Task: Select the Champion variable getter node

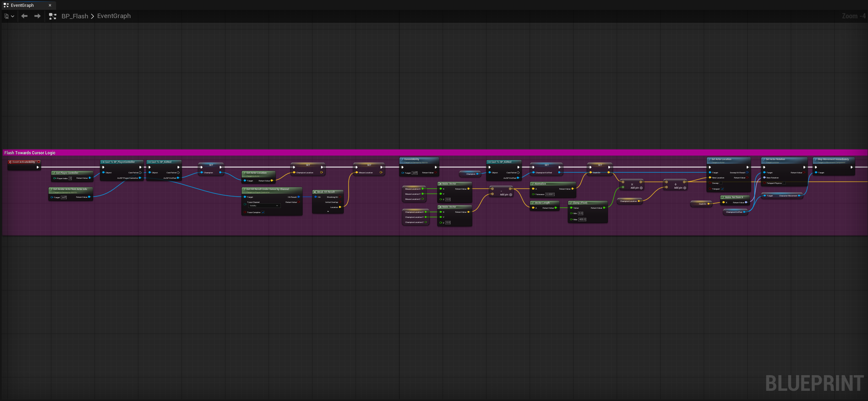Action: (x=471, y=174)
